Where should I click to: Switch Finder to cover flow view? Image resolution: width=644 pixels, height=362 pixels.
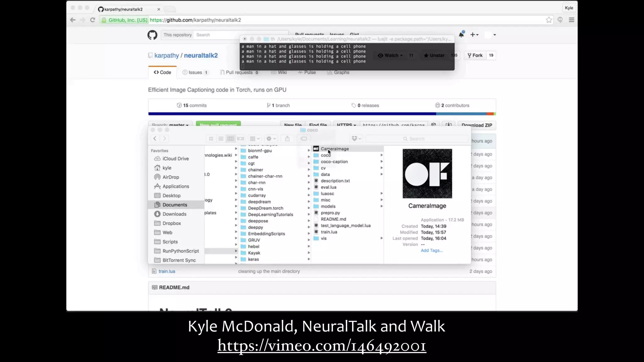pyautogui.click(x=241, y=139)
